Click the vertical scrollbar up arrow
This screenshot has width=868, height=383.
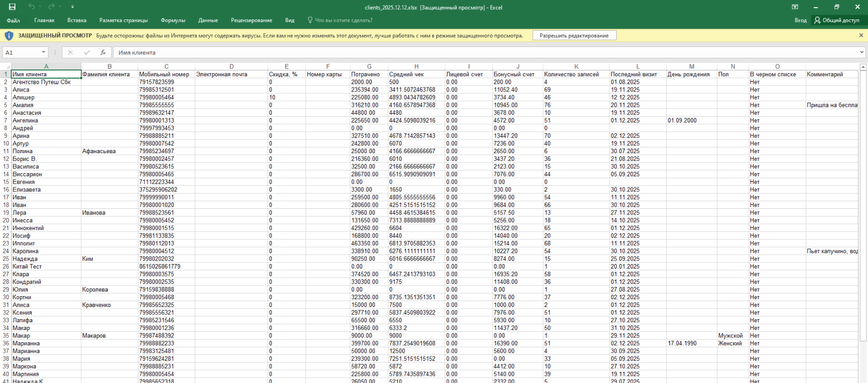coord(863,67)
